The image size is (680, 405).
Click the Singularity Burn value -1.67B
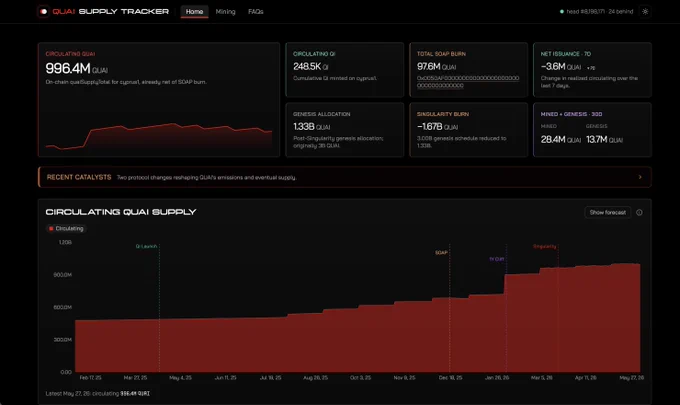tap(429, 127)
